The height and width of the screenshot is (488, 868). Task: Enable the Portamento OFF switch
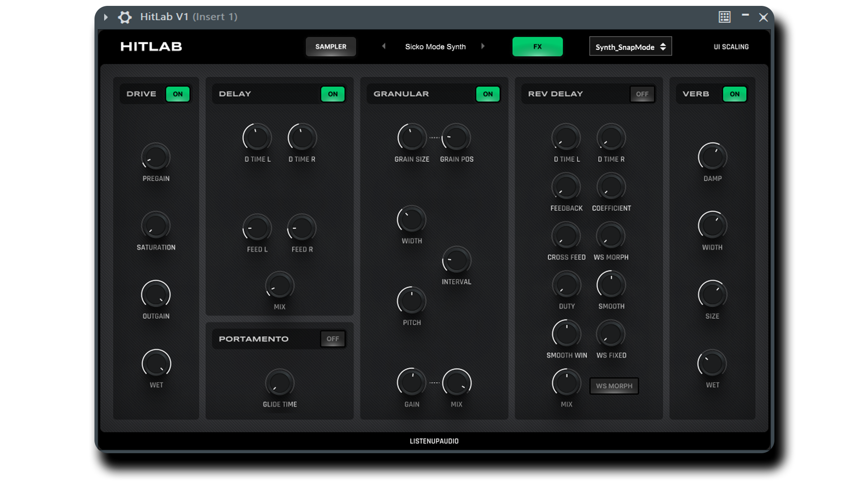[x=332, y=339]
